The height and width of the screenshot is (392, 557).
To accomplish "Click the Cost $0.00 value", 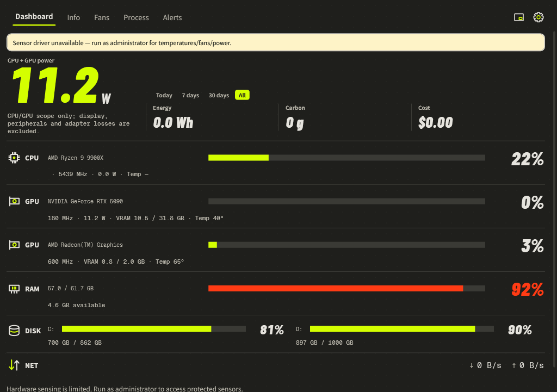I will coord(436,123).
